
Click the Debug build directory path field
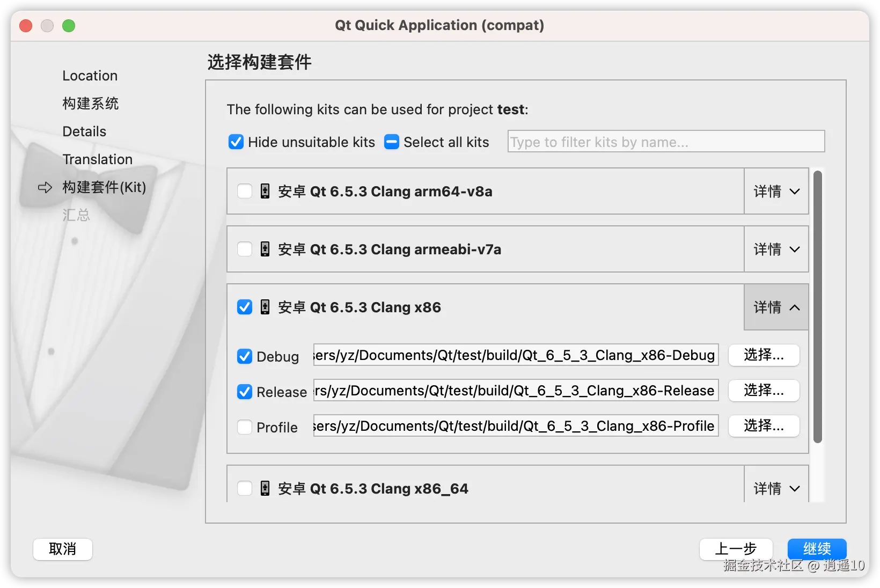[x=516, y=355]
